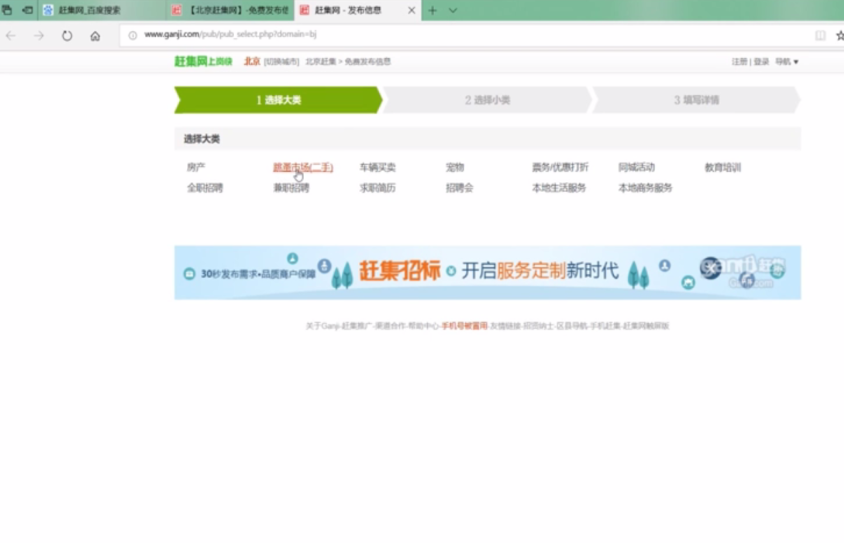This screenshot has height=543, width=844.
Task: Click the 关于Ganji footer link
Action: pyautogui.click(x=322, y=326)
